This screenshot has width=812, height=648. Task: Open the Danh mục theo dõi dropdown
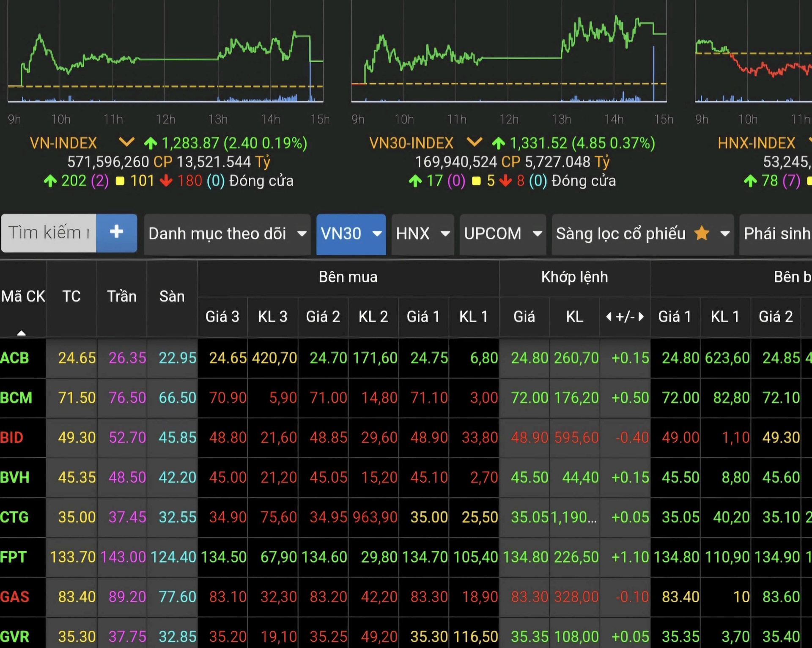[x=227, y=234]
